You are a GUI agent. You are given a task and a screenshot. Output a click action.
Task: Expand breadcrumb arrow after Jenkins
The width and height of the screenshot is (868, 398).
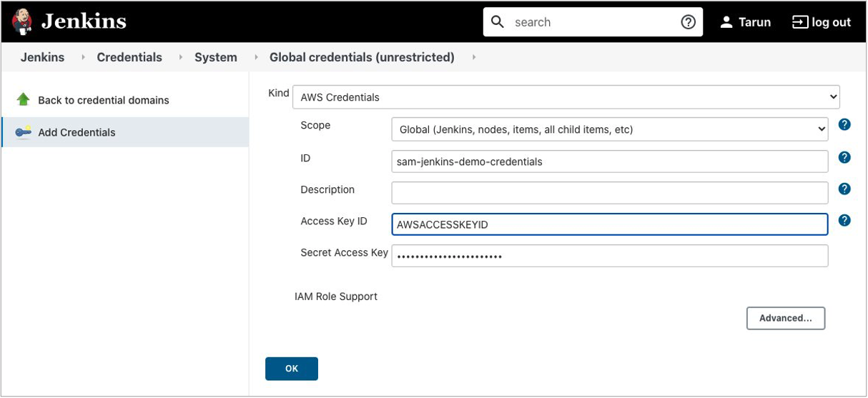(83, 57)
